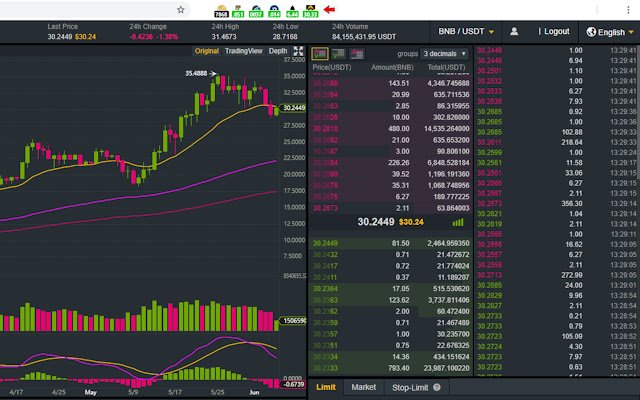Click the bookmark star icon in address bar
This screenshot has width=640, height=400.
181,10
